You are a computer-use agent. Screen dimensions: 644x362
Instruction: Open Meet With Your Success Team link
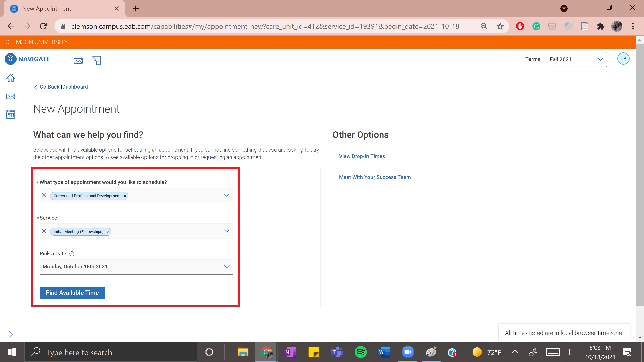pyautogui.click(x=375, y=177)
